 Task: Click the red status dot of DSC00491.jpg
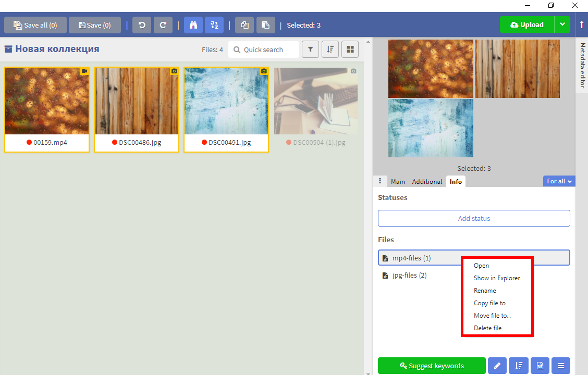pyautogui.click(x=204, y=142)
